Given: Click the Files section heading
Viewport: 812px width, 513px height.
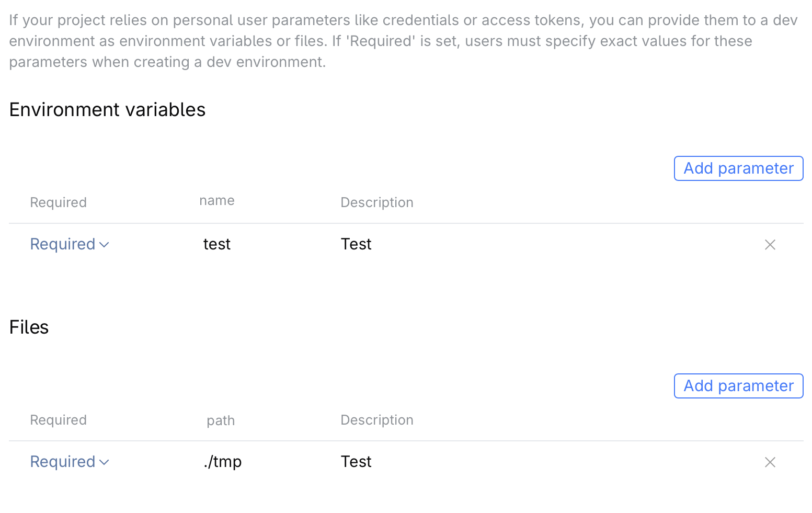Looking at the screenshot, I should [x=29, y=327].
